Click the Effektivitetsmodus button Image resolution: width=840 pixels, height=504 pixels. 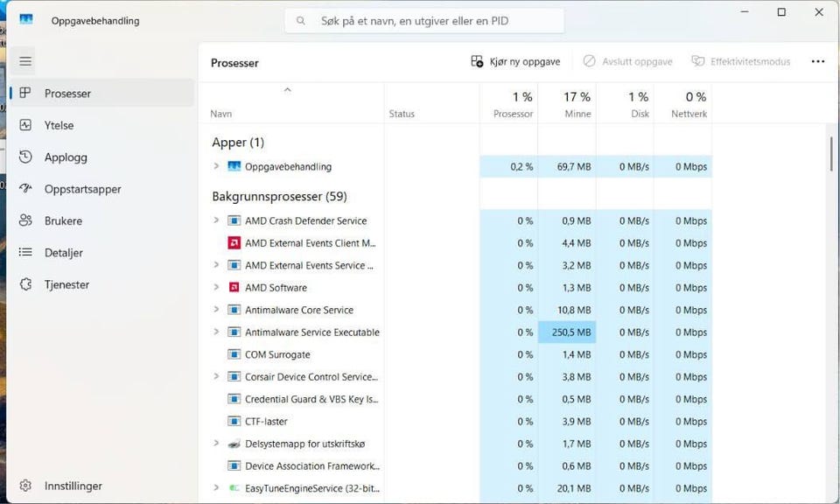click(741, 61)
